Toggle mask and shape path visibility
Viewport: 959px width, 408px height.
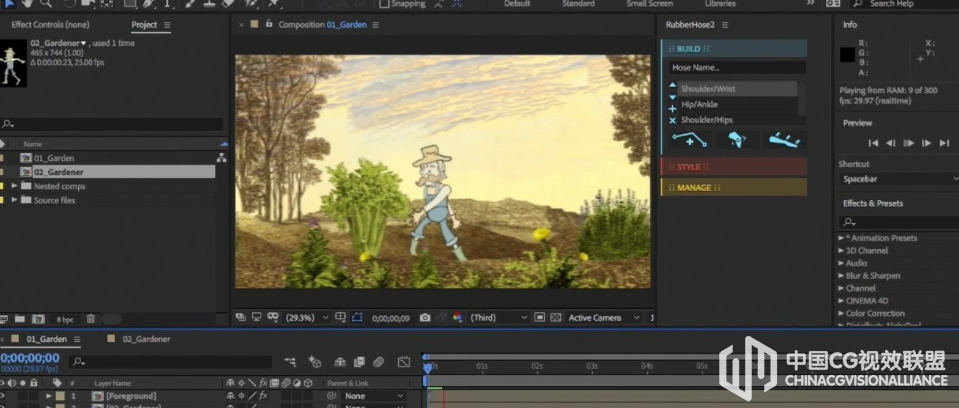357,317
